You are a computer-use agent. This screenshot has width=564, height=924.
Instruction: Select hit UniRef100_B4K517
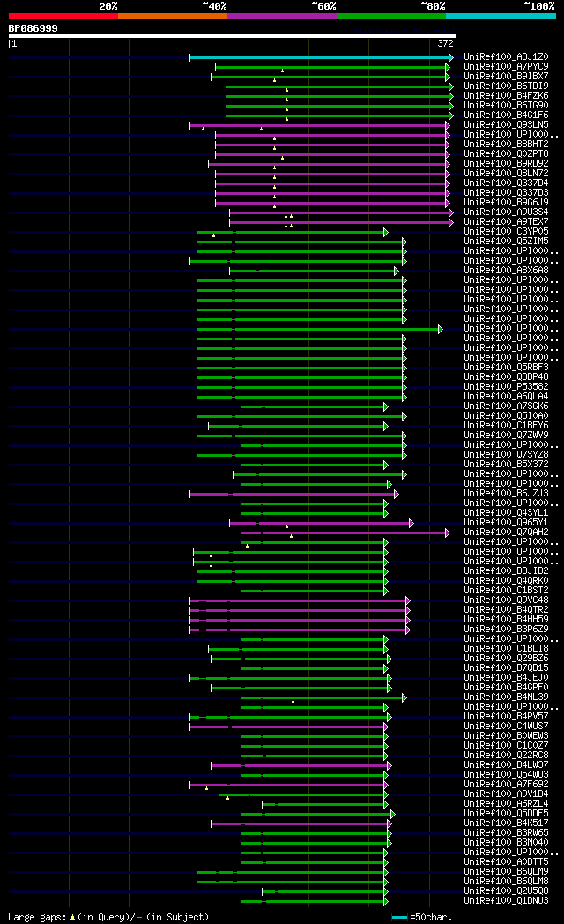click(x=506, y=823)
